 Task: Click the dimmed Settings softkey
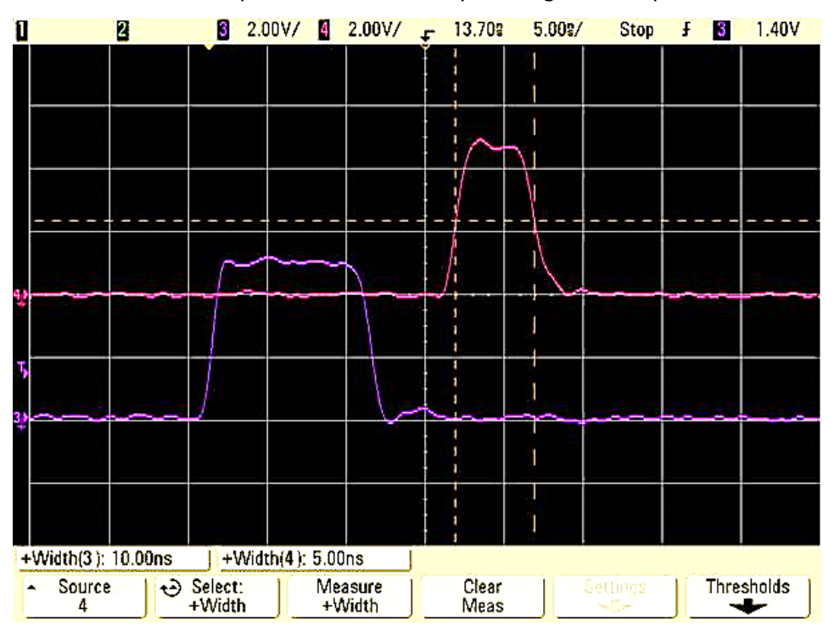coord(614,596)
